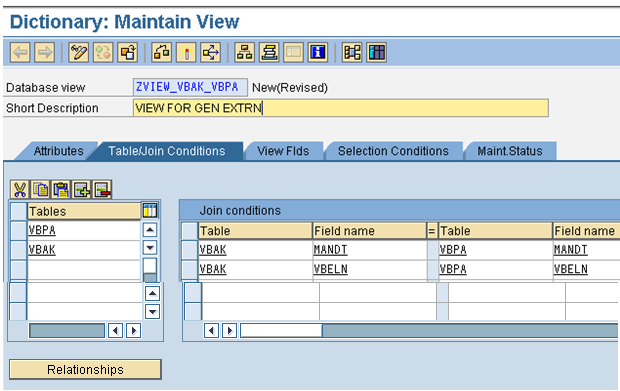Open the blue Information icon
Image resolution: width=620 pixels, height=391 pixels.
click(x=318, y=52)
